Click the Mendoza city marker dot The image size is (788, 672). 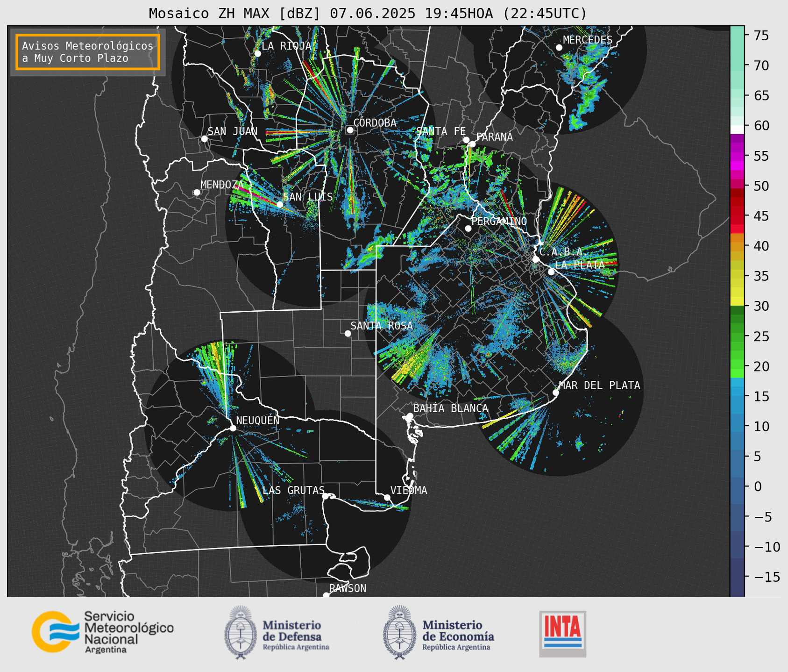[x=197, y=193]
